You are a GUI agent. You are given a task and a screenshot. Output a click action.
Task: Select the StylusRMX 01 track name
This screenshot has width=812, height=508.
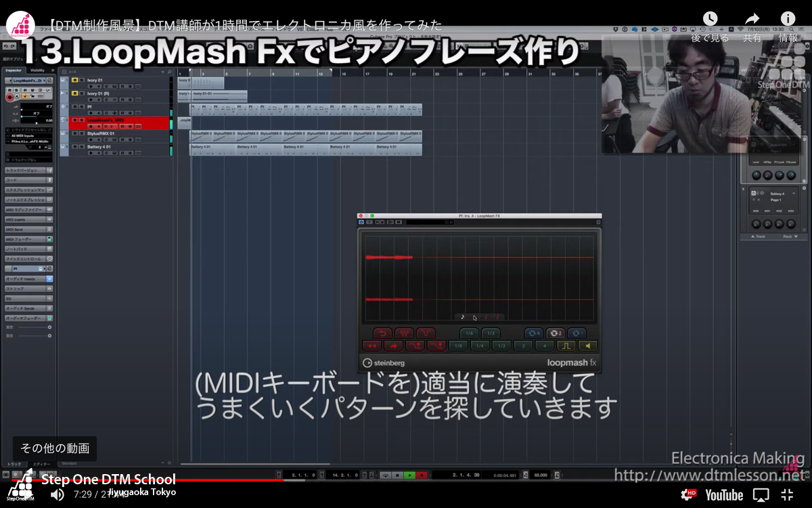(101, 133)
